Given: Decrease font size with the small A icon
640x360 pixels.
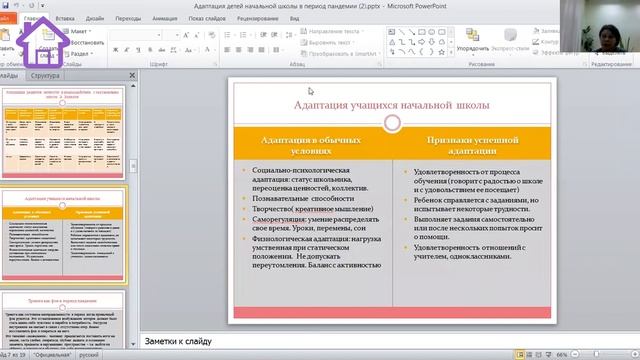Looking at the screenshot, I should click(x=197, y=36).
